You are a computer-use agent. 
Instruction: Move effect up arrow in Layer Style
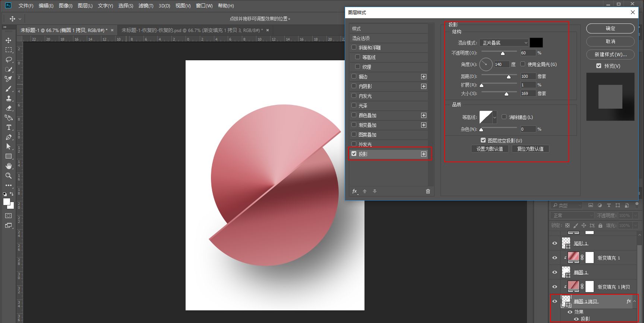point(365,191)
